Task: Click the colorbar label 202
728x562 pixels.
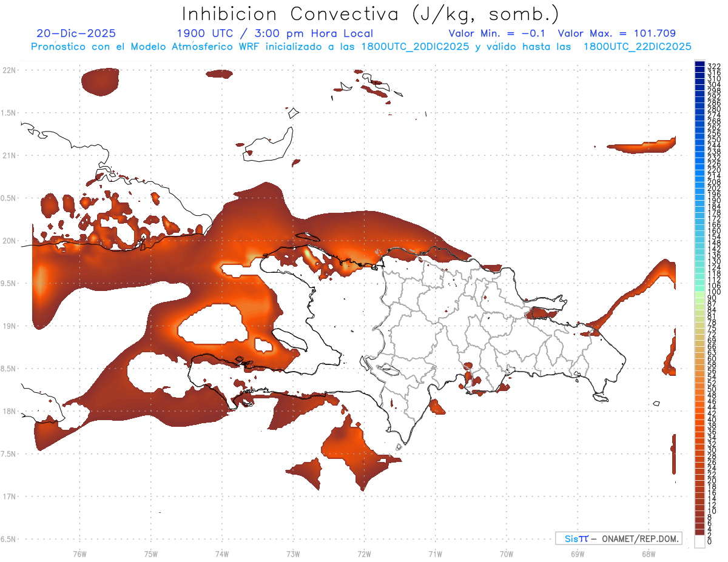Action: click(713, 188)
